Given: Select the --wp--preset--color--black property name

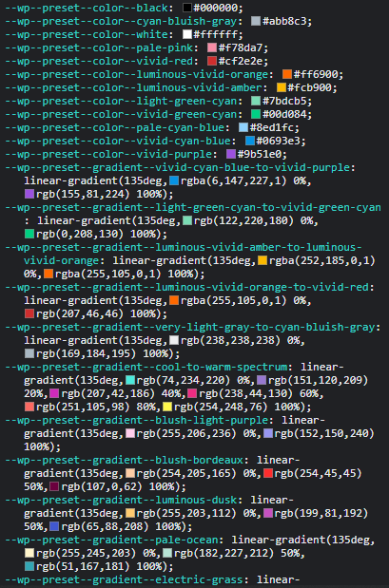Looking at the screenshot, I should (87, 8).
